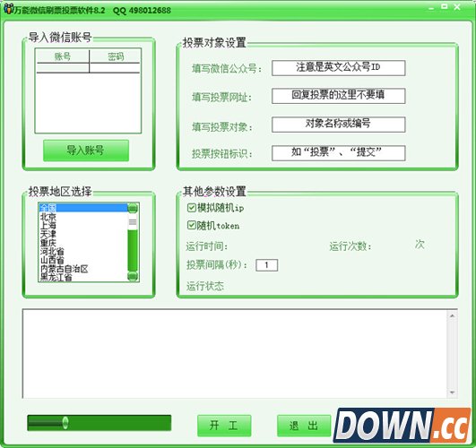
Task: Click the 导入账号 button
Action: pos(86,151)
